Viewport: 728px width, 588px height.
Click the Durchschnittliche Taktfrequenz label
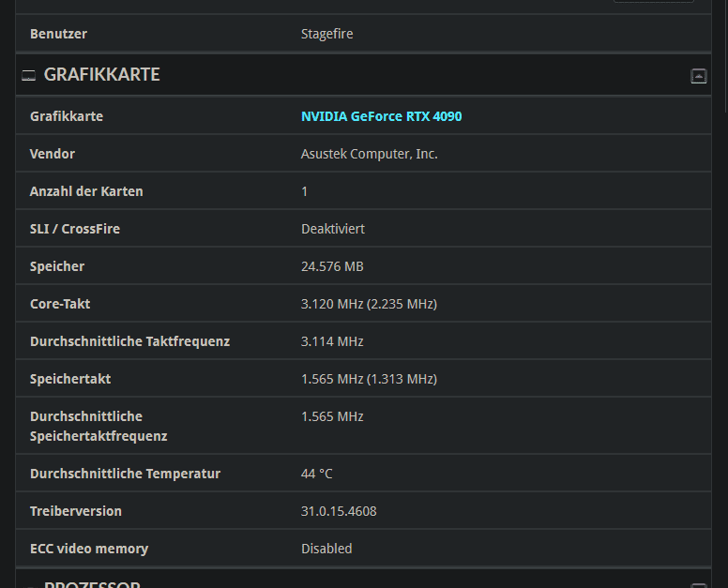click(x=130, y=341)
